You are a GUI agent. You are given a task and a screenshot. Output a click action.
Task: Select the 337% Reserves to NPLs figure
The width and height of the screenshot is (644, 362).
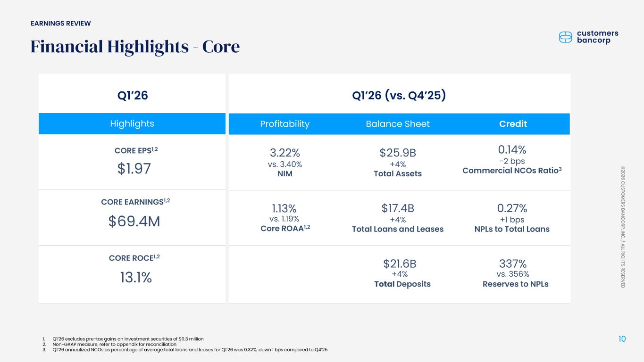click(x=512, y=263)
